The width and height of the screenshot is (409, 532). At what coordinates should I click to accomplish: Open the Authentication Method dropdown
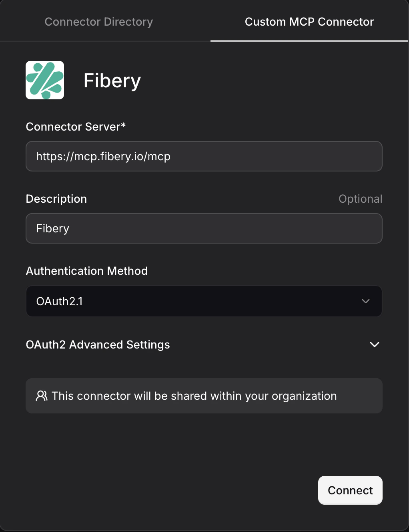[x=204, y=301]
